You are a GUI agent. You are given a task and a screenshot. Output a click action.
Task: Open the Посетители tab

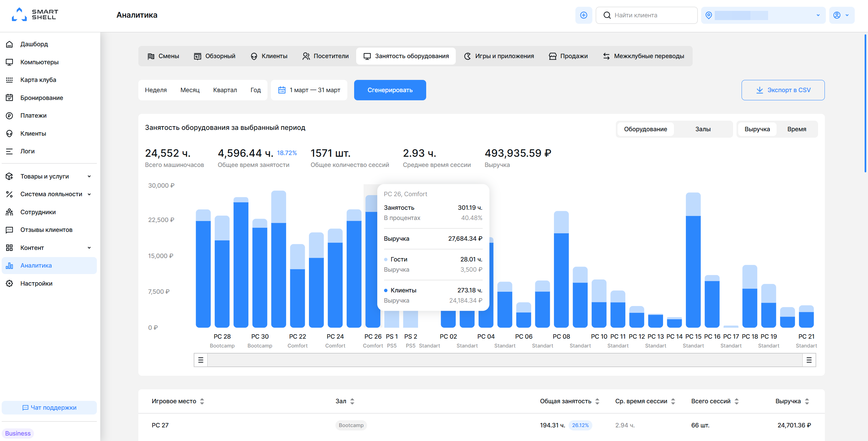point(325,56)
